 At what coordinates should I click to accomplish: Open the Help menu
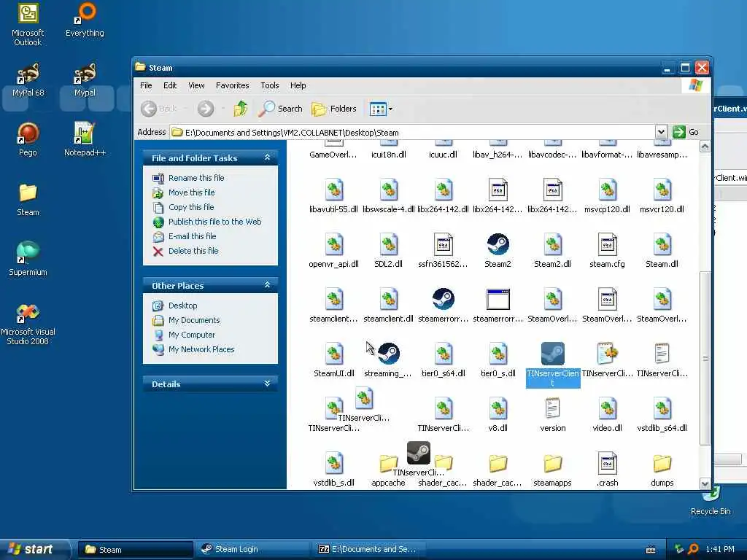(x=298, y=85)
